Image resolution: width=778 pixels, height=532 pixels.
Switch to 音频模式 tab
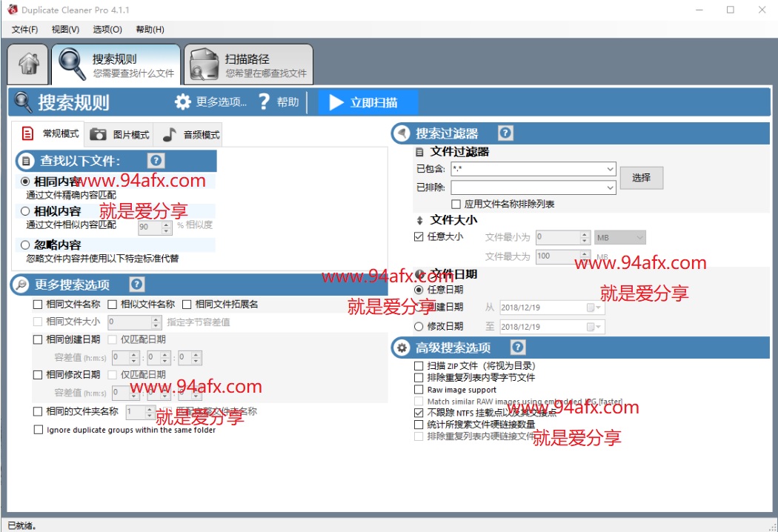(188, 135)
